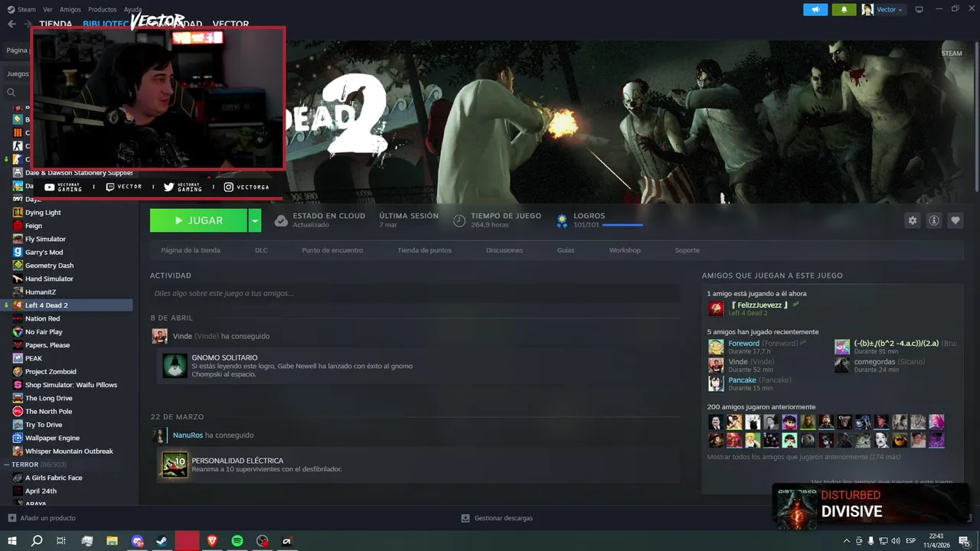The width and height of the screenshot is (980, 551).
Task: Open Spotify from the taskbar
Action: 237,541
